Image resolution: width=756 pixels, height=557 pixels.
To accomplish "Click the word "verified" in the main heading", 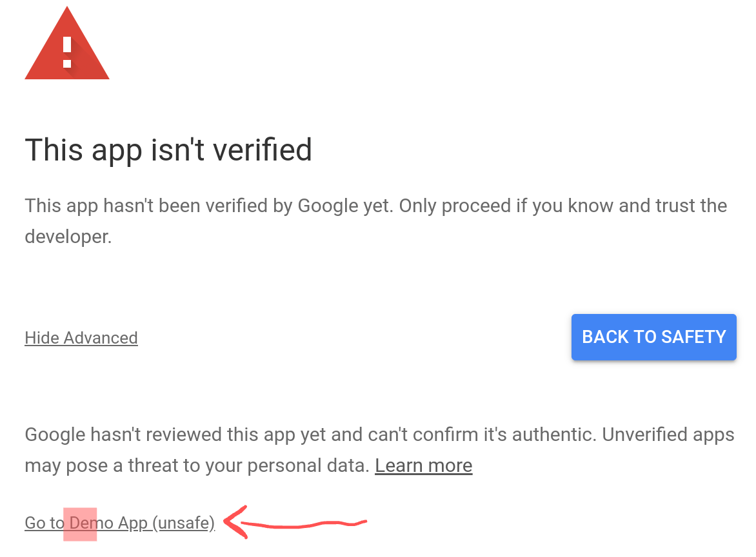I will 263,150.
